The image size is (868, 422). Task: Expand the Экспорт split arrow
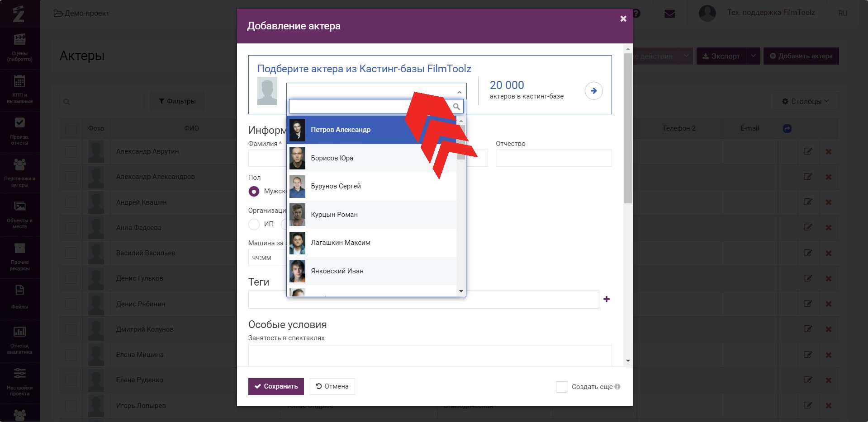coord(753,56)
